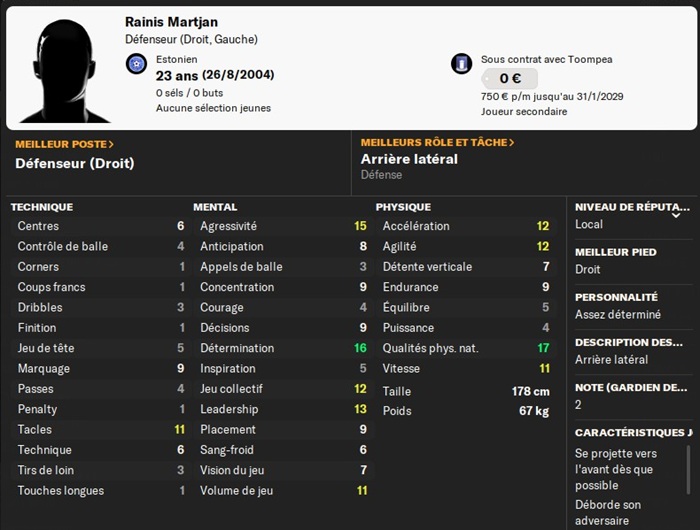Click the Estonian nationality flag icon
The width and height of the screenshot is (700, 530).
[x=137, y=65]
